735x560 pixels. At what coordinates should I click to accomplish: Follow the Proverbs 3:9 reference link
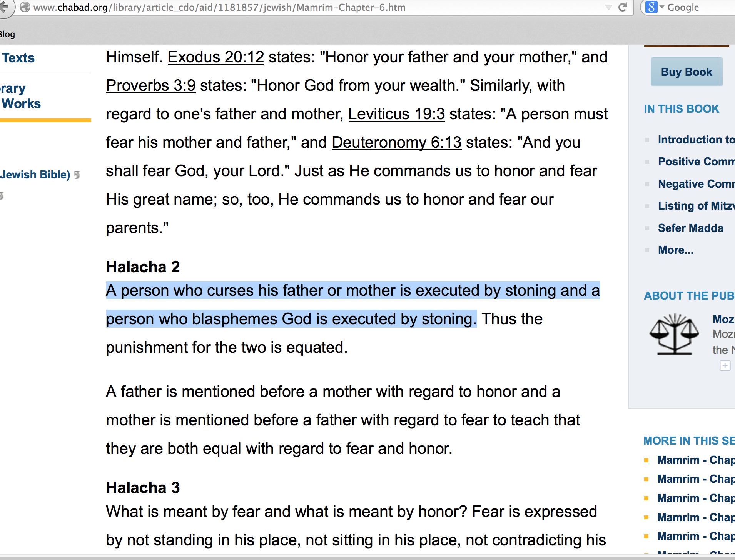pyautogui.click(x=151, y=86)
